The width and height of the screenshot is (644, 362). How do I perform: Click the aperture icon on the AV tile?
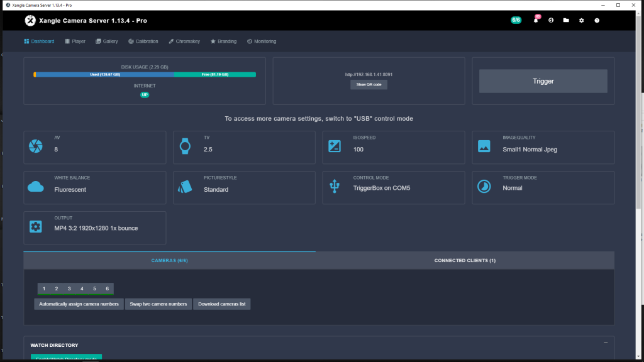click(x=35, y=147)
